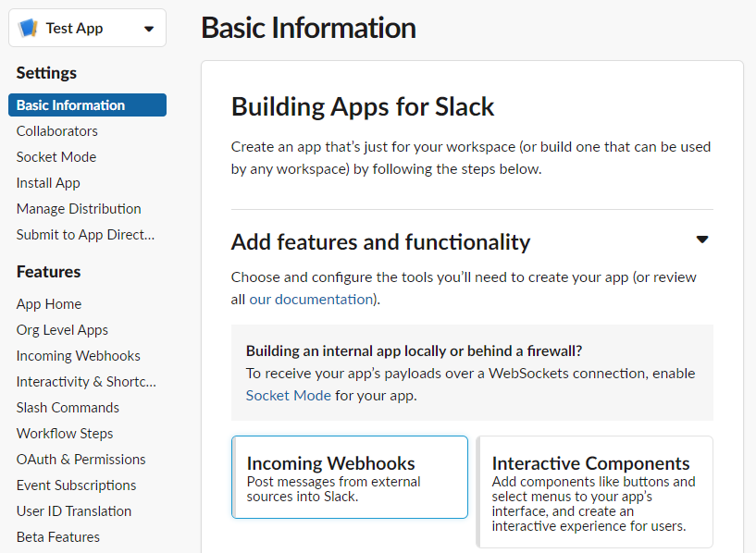The width and height of the screenshot is (756, 553).
Task: Open Event Subscriptions page
Action: [76, 485]
